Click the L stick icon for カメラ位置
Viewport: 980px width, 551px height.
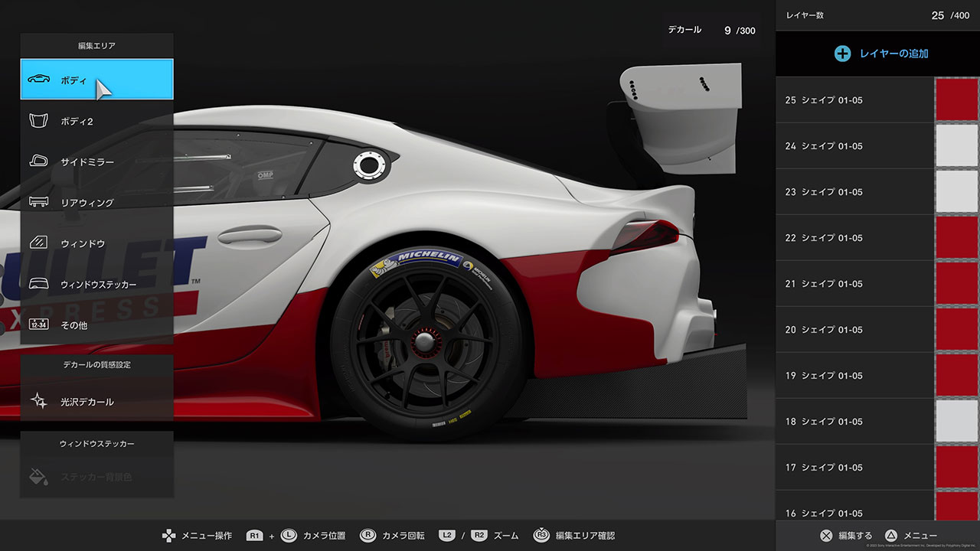pos(289,536)
